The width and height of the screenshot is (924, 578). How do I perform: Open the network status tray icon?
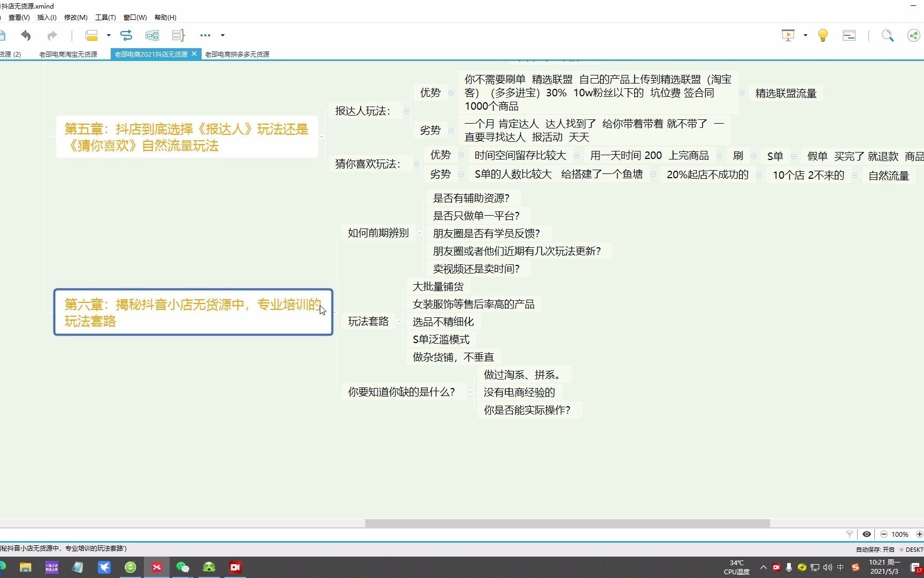(815, 567)
